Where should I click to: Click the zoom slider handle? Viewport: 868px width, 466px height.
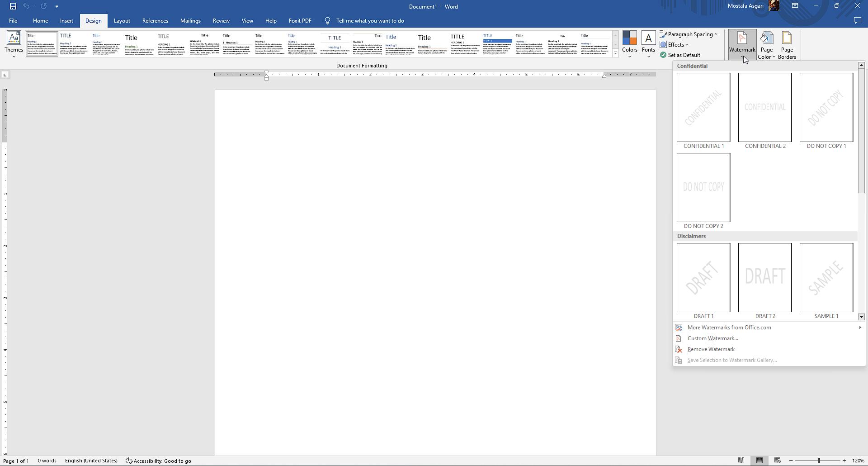[x=819, y=461]
